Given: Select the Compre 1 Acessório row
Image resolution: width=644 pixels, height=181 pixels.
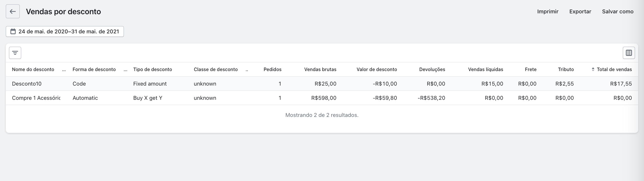Looking at the screenshot, I should pos(36,98).
